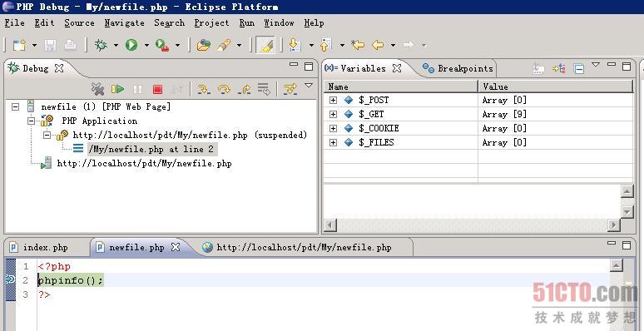Image resolution: width=644 pixels, height=331 pixels.
Task: Click the Previous Annotation arrow icon
Action: point(325,45)
